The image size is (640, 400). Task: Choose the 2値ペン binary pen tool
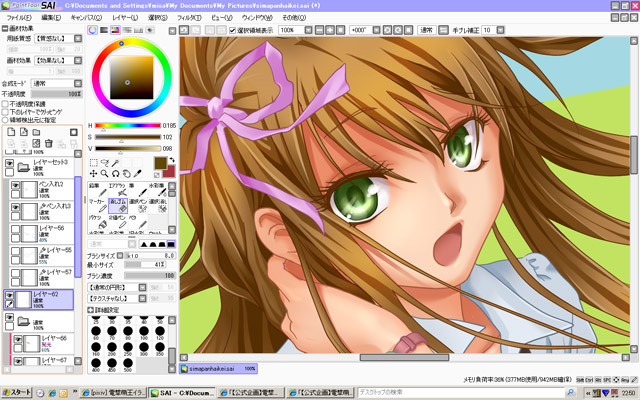[x=118, y=222]
